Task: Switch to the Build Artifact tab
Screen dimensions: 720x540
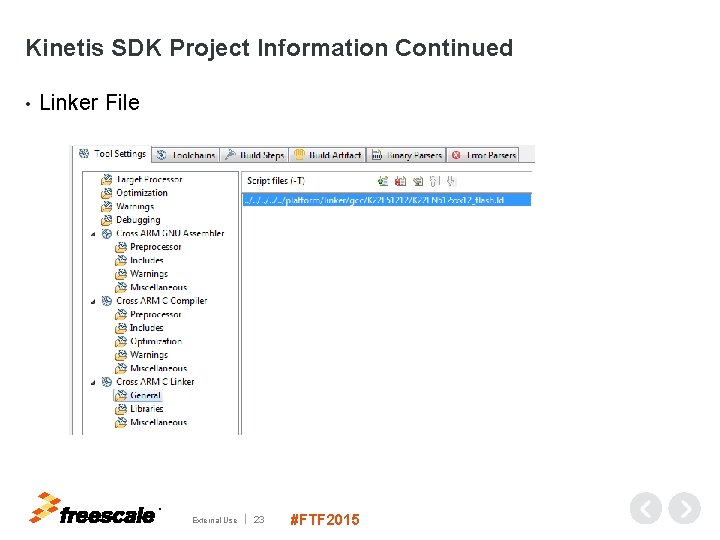Action: point(327,155)
